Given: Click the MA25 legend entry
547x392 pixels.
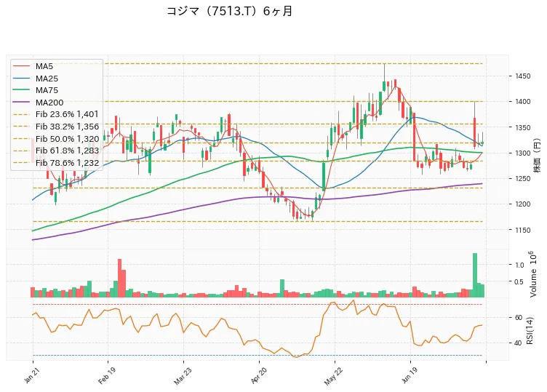Looking at the screenshot, I should tap(35, 79).
